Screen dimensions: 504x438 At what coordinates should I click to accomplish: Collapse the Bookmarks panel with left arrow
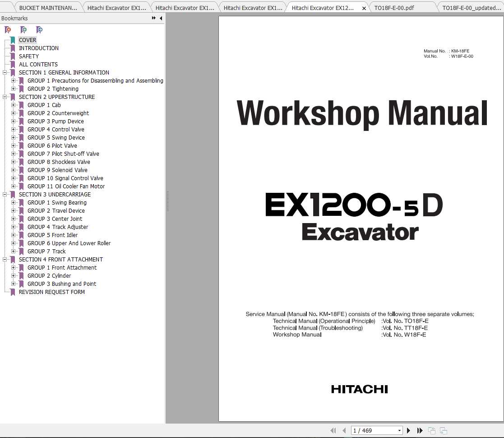pyautogui.click(x=161, y=18)
